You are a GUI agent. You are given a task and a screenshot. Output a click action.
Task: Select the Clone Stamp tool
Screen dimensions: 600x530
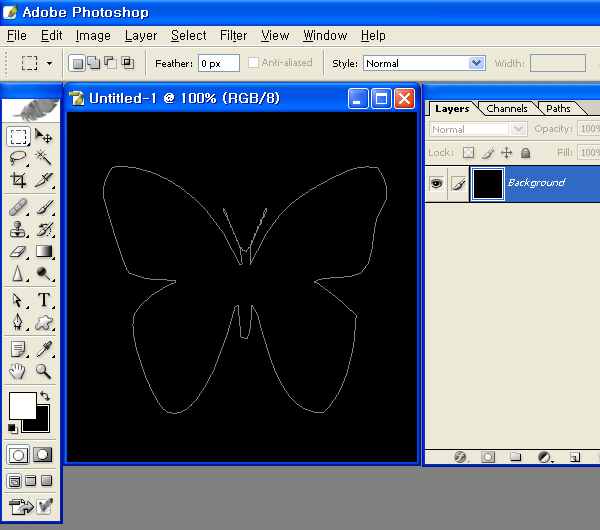(x=18, y=229)
